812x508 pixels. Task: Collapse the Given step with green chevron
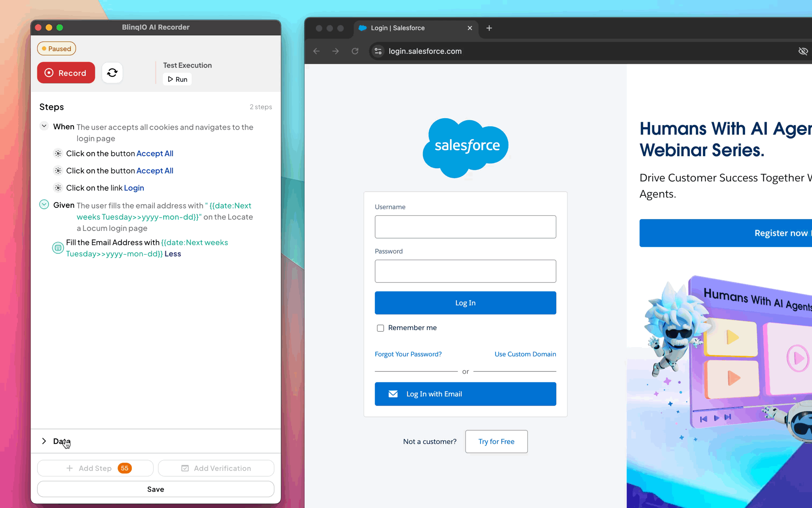[44, 204]
